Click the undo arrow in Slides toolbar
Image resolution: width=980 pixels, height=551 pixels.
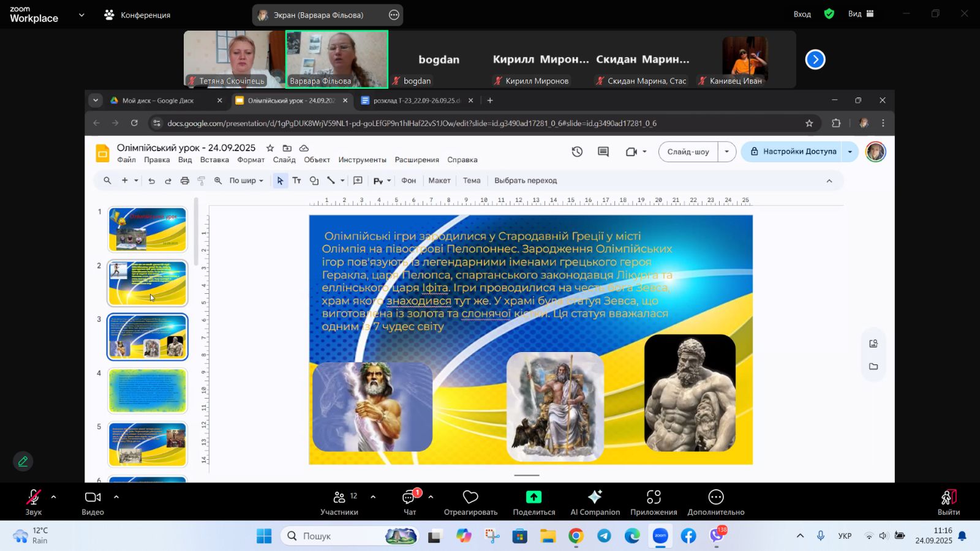click(151, 181)
